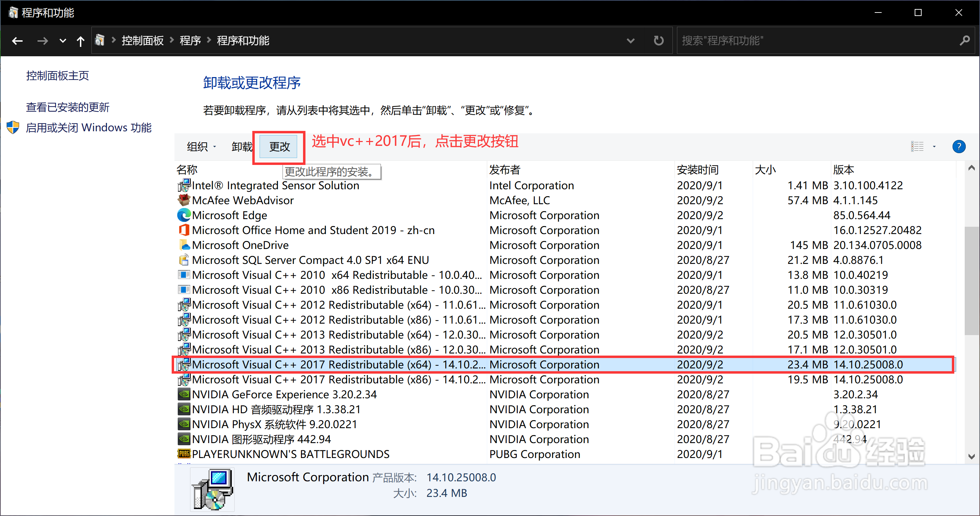Open the view options dropdown arrow
Screen dimensions: 980x516
[934, 147]
